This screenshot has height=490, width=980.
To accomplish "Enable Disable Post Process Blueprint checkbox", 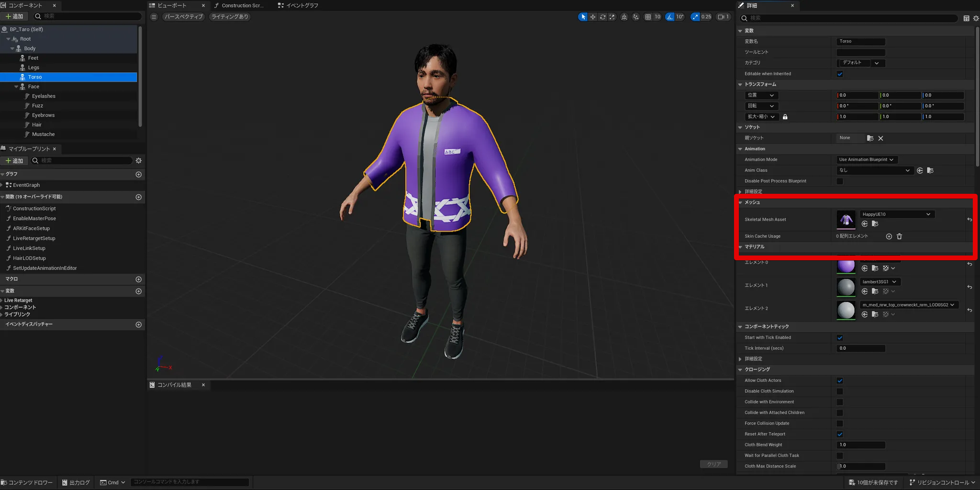I will click(x=839, y=181).
